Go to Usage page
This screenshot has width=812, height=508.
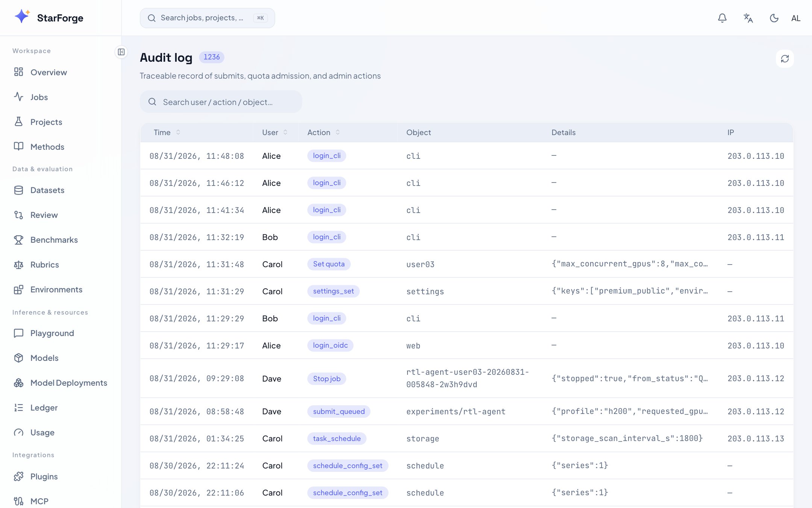click(61, 432)
